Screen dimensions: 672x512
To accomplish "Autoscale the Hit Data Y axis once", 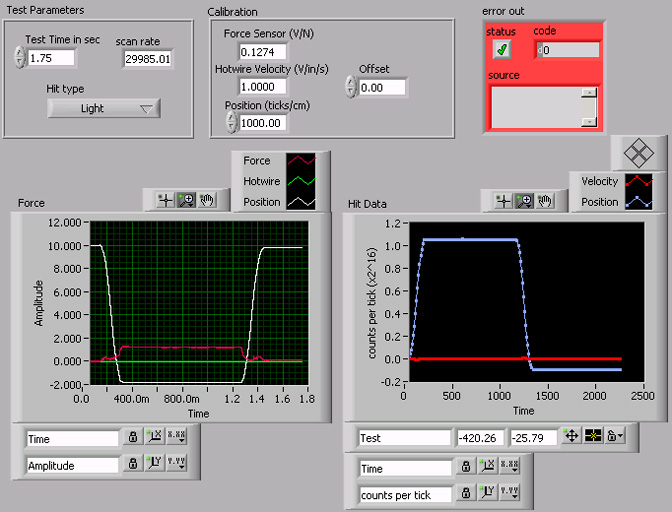I will pyautogui.click(x=488, y=493).
